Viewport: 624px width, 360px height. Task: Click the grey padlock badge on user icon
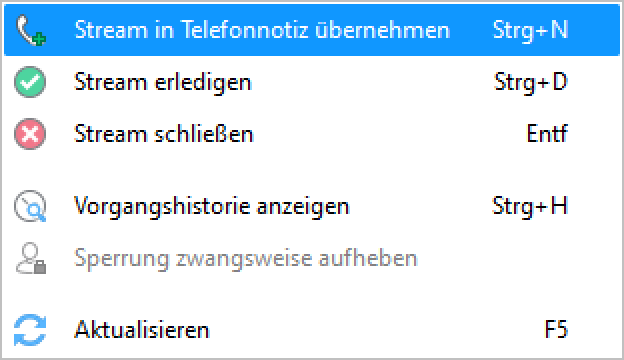40,267
